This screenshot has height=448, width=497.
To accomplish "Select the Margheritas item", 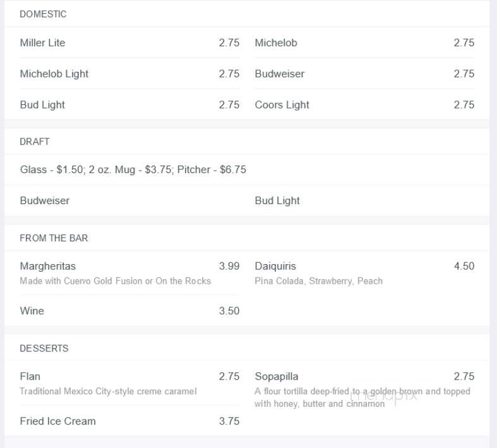I will point(129,273).
